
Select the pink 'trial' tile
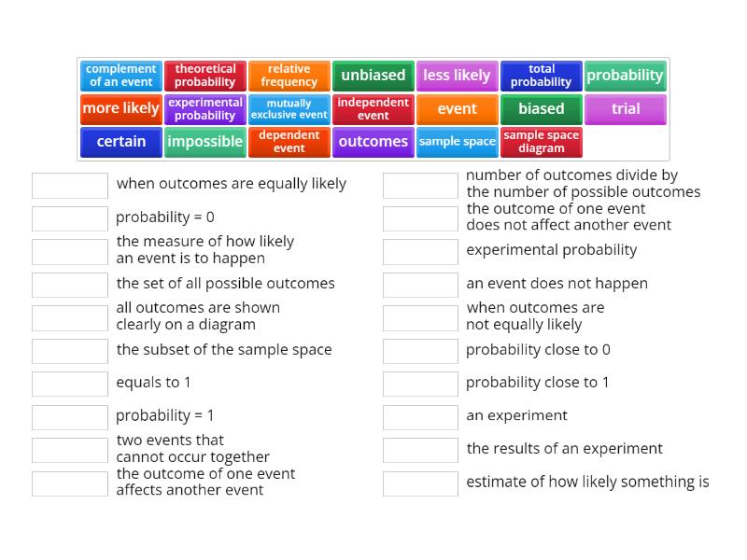click(626, 109)
